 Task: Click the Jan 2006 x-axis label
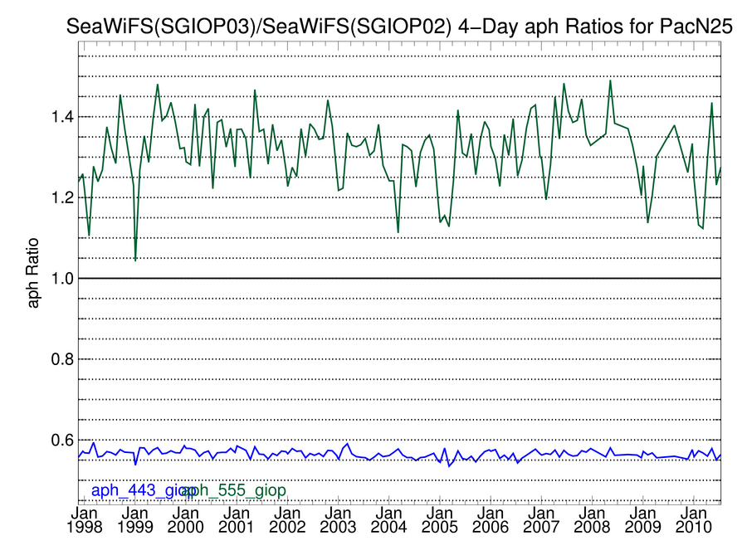pos(491,520)
